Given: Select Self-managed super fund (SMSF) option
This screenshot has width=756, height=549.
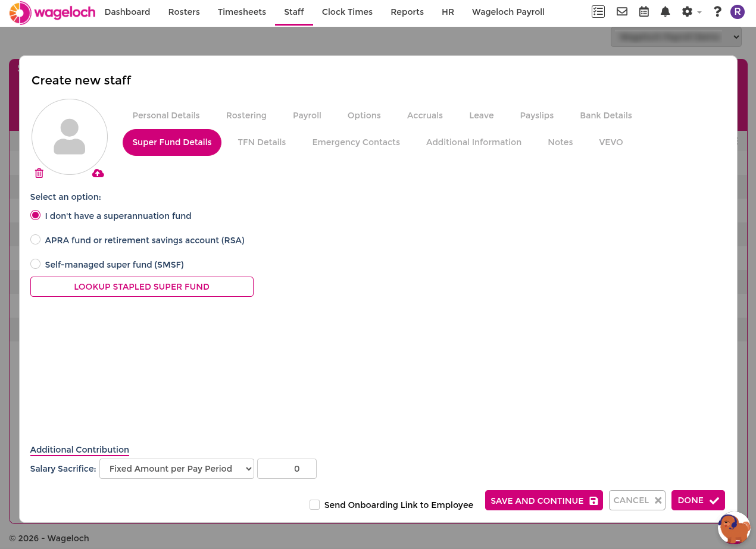Looking at the screenshot, I should click(36, 264).
